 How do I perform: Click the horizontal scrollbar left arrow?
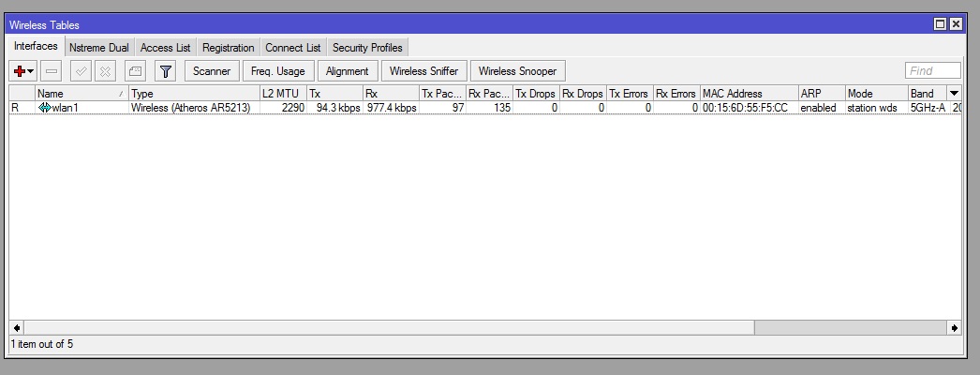(17, 327)
